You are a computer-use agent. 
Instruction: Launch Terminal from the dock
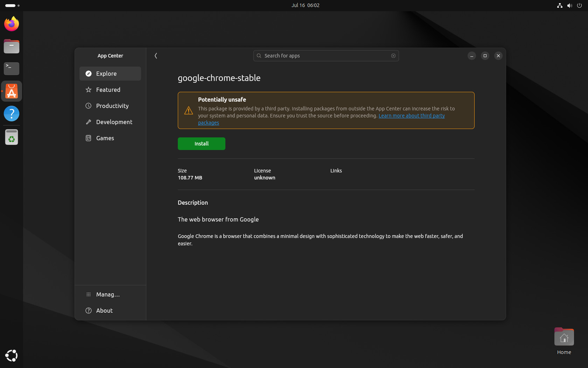coord(12,69)
